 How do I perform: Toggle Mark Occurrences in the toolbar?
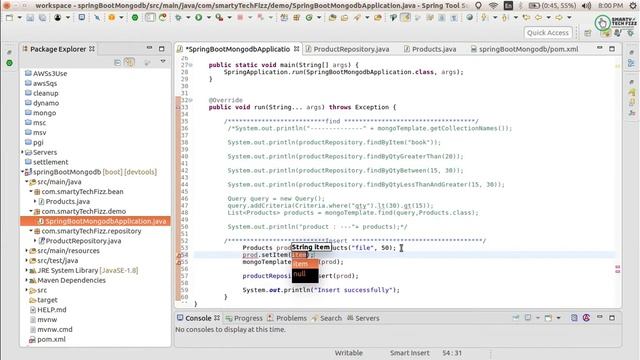click(406, 18)
